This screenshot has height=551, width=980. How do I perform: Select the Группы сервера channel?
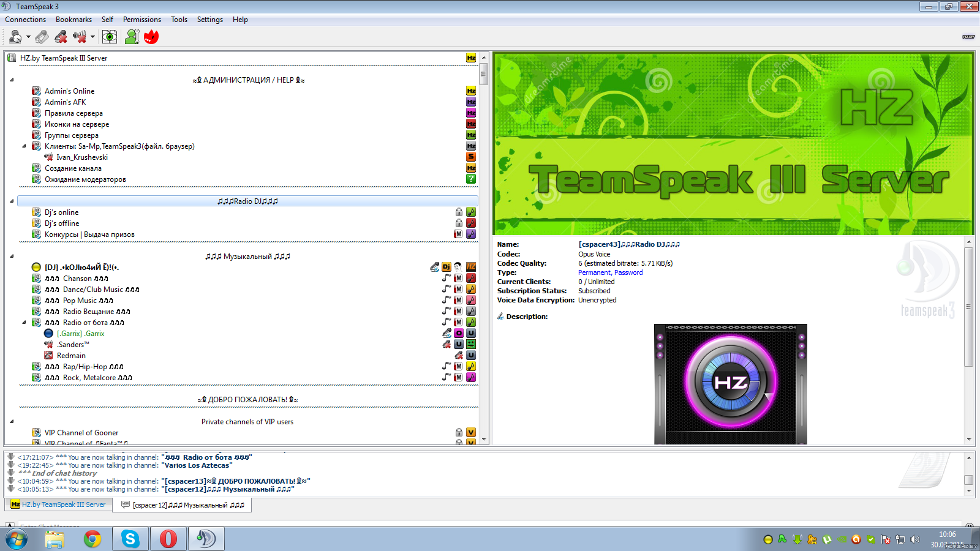click(x=71, y=135)
